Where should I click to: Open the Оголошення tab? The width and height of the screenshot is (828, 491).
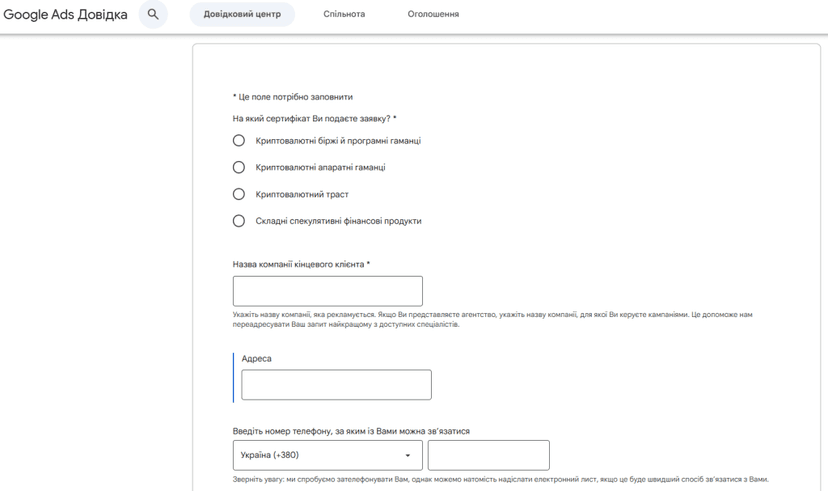[433, 14]
